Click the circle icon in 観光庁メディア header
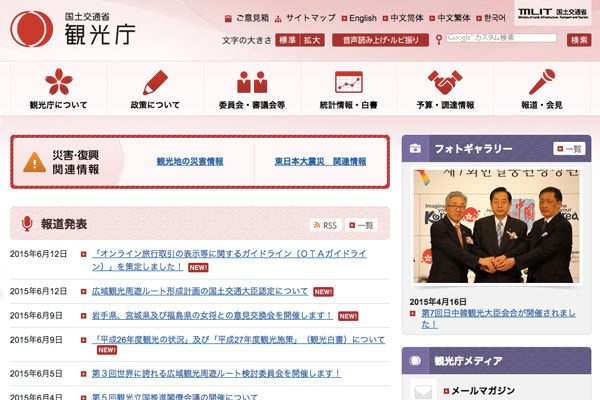This screenshot has height=400, width=600. click(x=415, y=360)
